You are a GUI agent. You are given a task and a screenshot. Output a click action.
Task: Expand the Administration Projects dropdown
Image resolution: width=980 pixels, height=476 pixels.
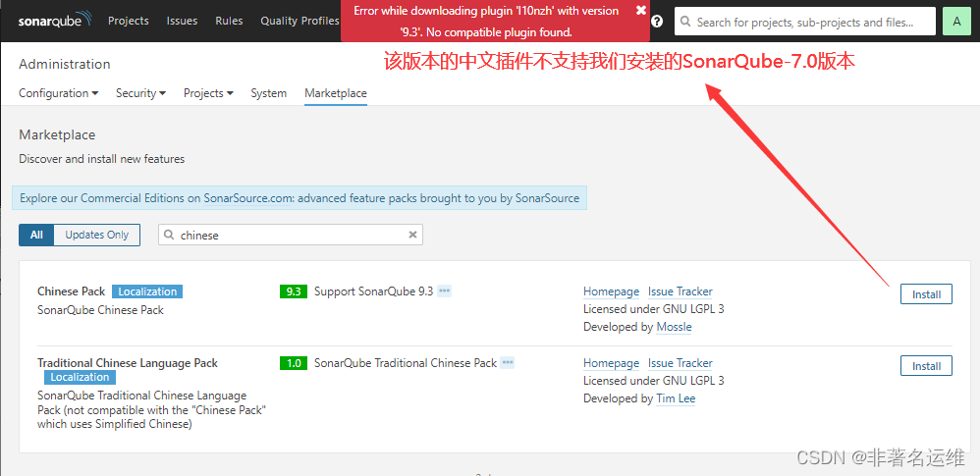pos(208,93)
